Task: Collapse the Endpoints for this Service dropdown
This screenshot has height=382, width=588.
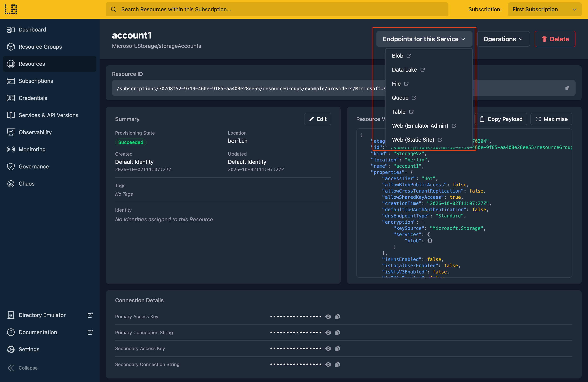Action: (x=424, y=39)
